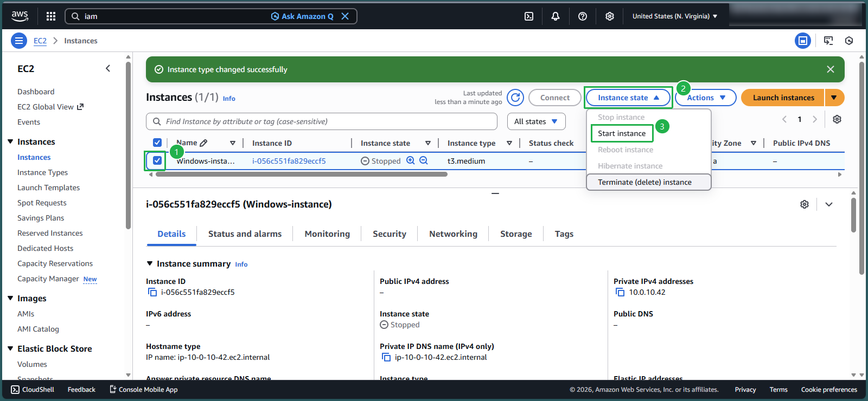Dismiss the success banner

tap(831, 69)
